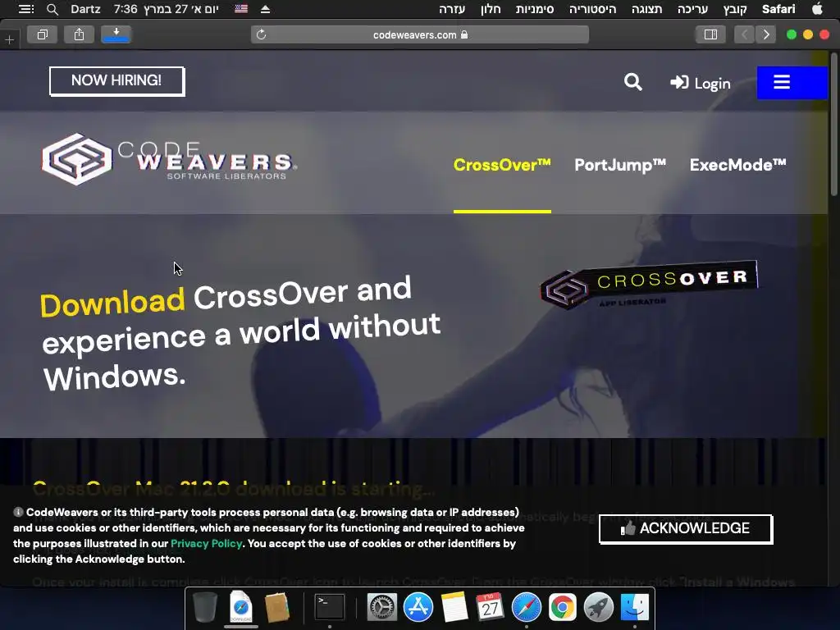
Task: Click the Login link
Action: pyautogui.click(x=701, y=83)
